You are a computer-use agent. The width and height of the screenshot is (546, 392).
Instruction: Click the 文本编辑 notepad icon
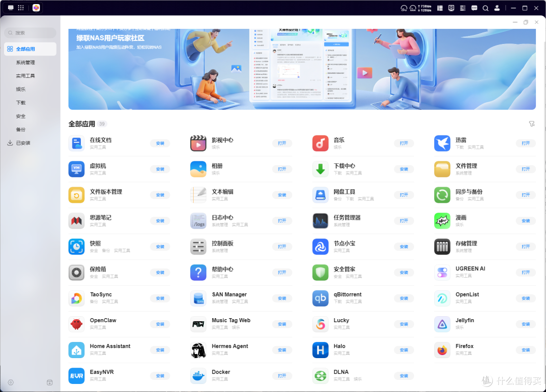[x=198, y=195]
